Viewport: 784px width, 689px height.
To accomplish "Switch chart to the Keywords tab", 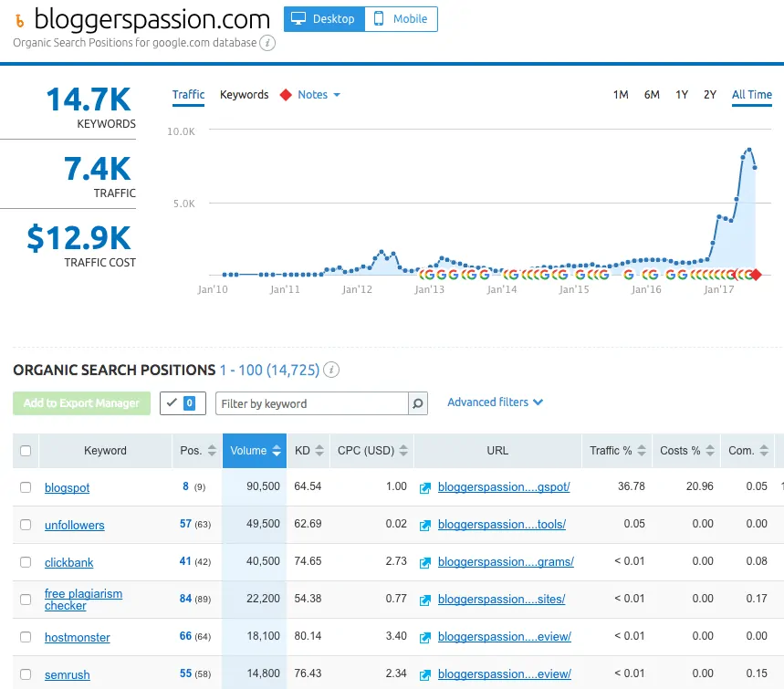I will click(244, 95).
